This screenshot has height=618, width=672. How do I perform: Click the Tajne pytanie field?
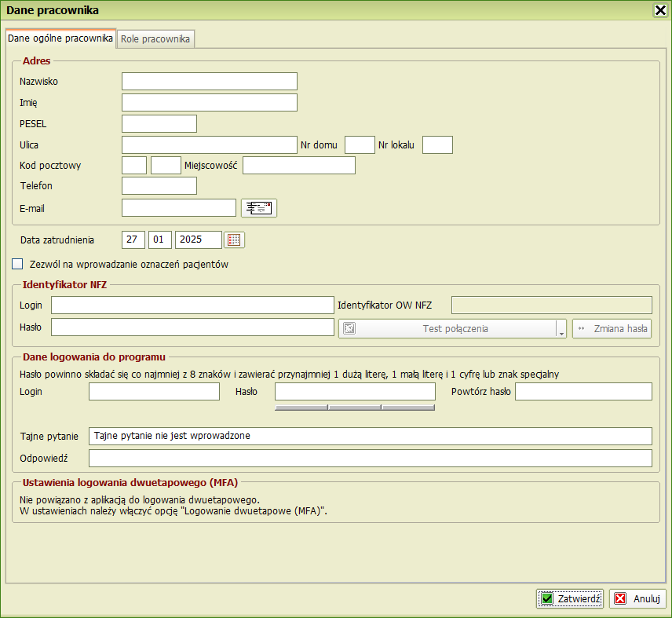(371, 436)
